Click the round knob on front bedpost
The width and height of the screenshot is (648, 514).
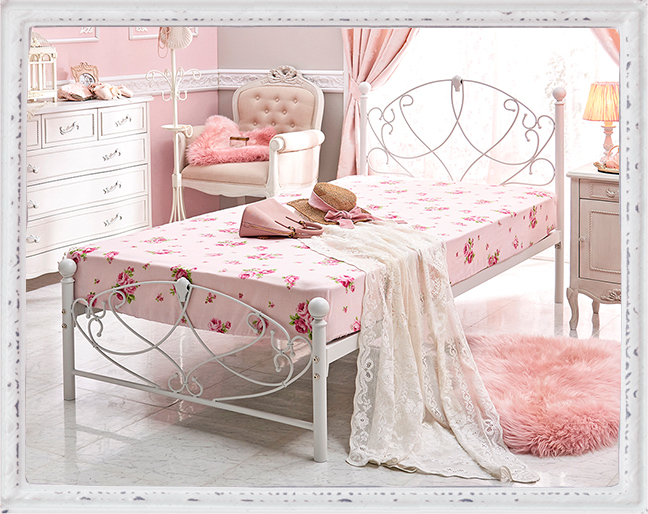click(318, 308)
